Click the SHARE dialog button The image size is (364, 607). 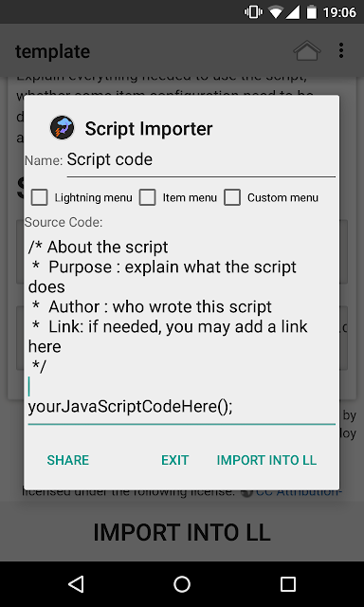click(x=68, y=460)
